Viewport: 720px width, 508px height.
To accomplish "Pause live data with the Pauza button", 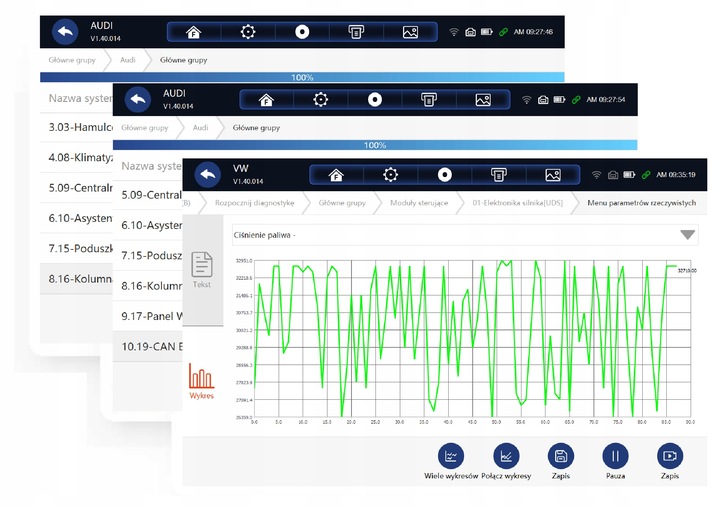I will 615,456.
